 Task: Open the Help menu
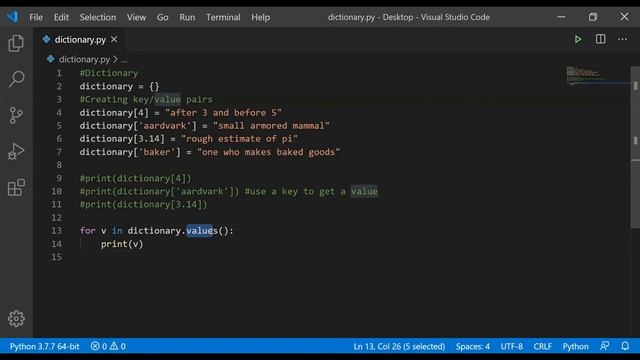pyautogui.click(x=260, y=17)
